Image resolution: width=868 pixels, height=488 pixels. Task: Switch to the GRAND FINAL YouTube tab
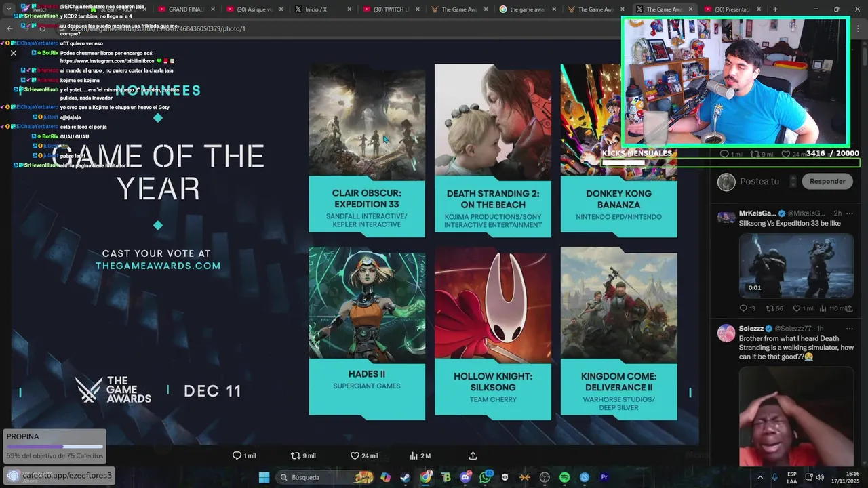coord(186,9)
